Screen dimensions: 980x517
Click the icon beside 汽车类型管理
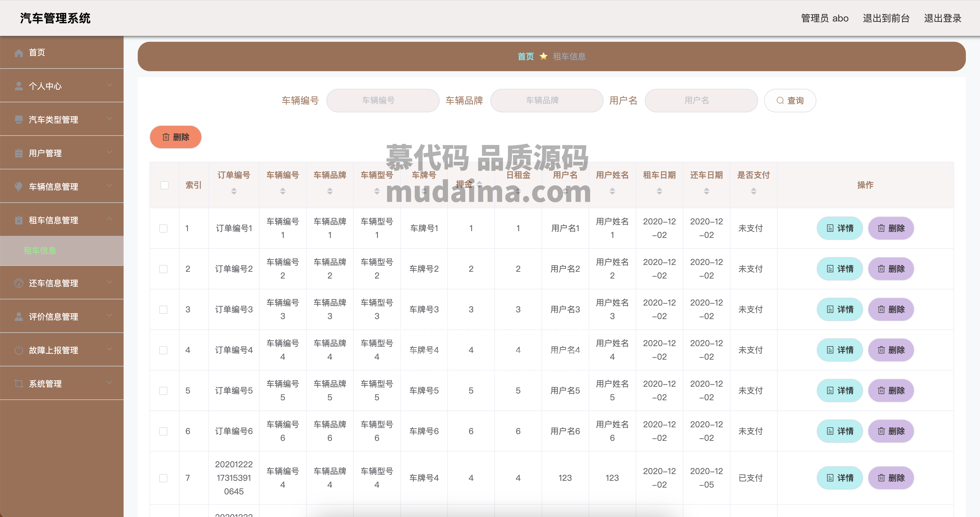19,120
